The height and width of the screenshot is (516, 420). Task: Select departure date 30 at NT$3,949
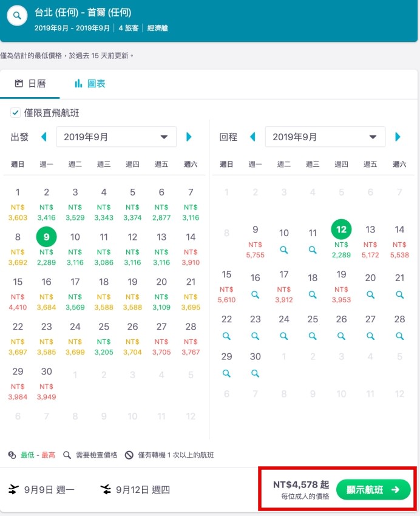pyautogui.click(x=46, y=383)
